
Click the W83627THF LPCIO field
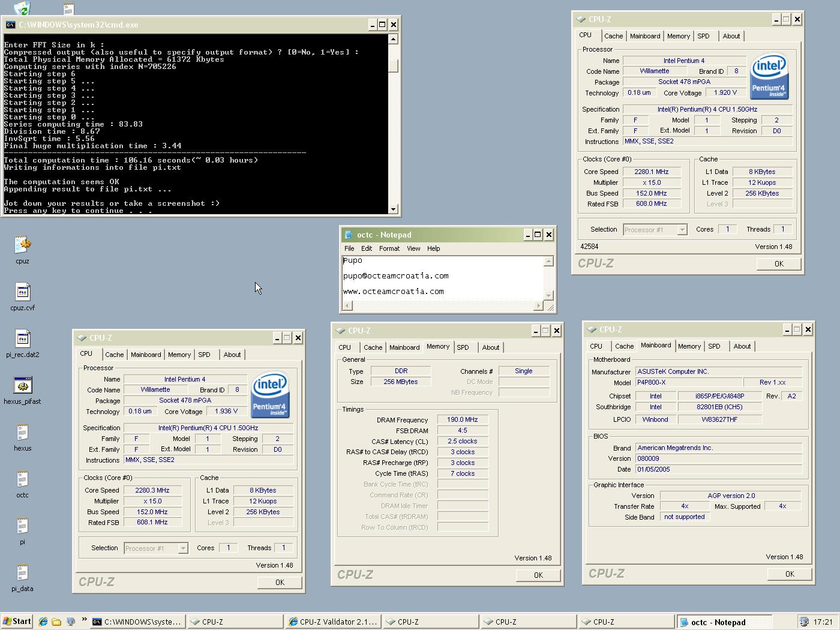click(719, 419)
